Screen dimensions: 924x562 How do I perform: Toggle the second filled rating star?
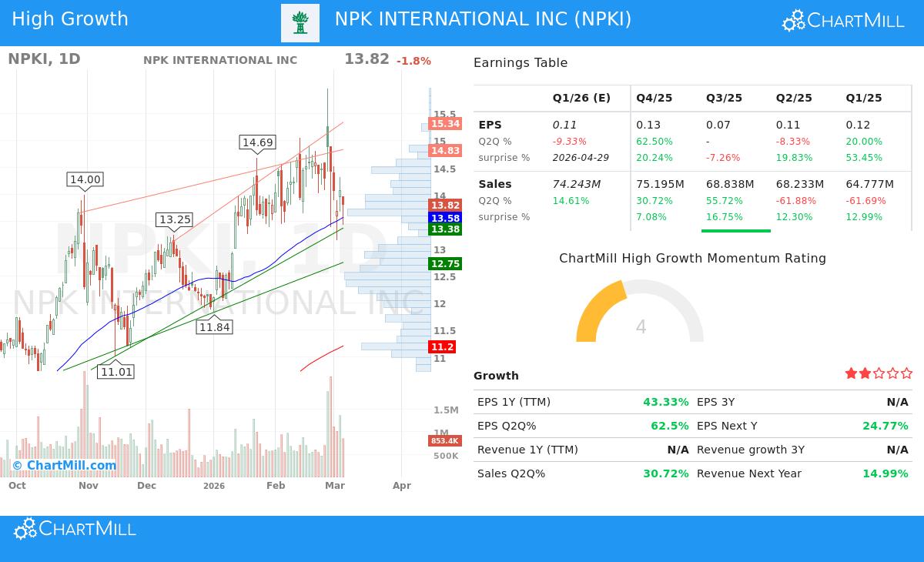pos(865,373)
